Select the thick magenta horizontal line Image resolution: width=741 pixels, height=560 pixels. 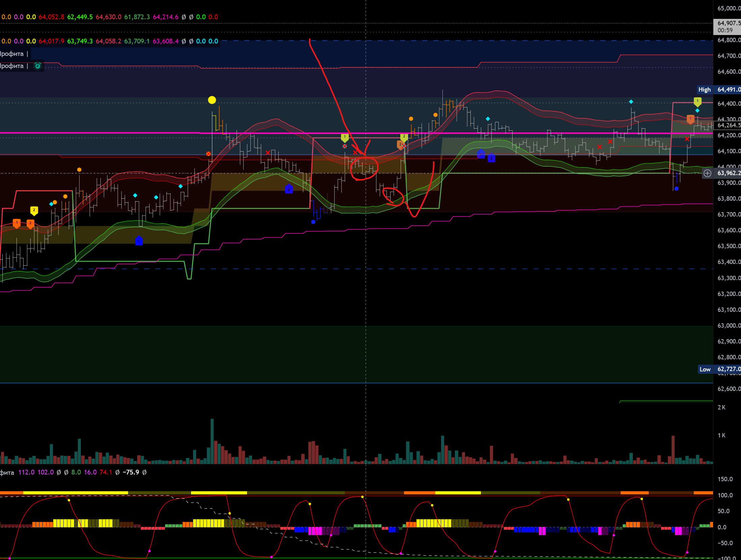(x=101, y=133)
